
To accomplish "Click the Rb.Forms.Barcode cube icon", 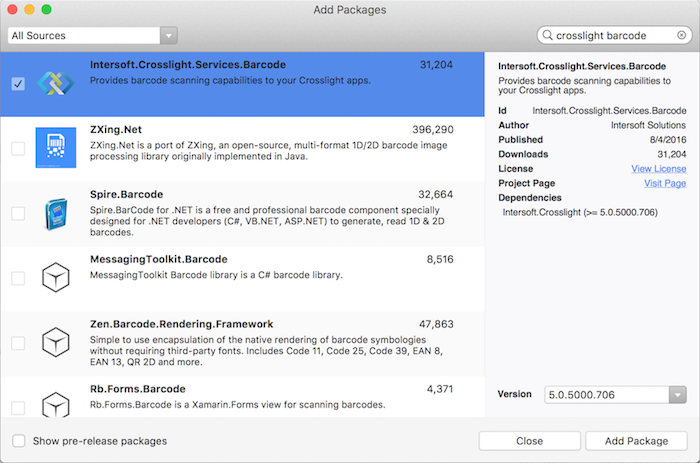I will tap(55, 402).
